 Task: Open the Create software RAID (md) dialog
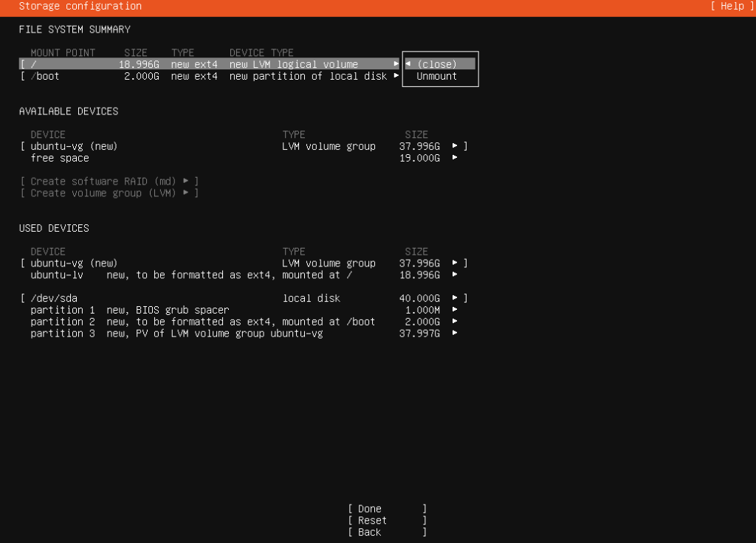(x=109, y=181)
